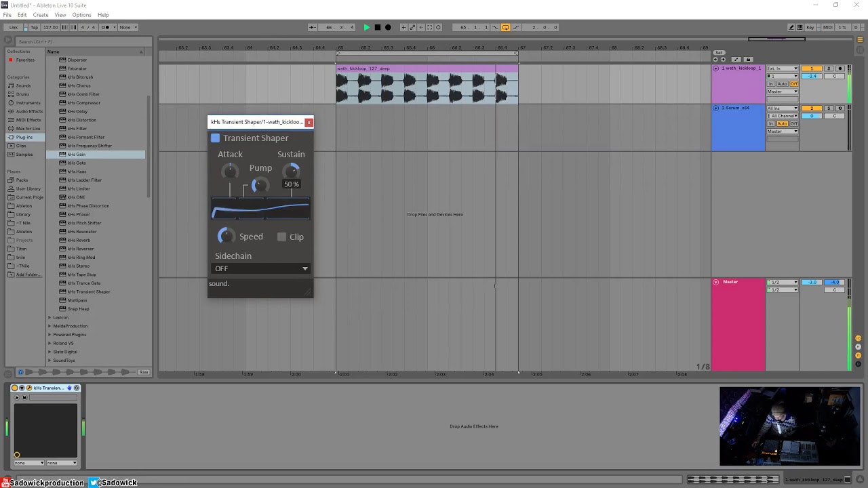Solo track 1 wath_kickloop
The height and width of the screenshot is (488, 868).
point(829,68)
